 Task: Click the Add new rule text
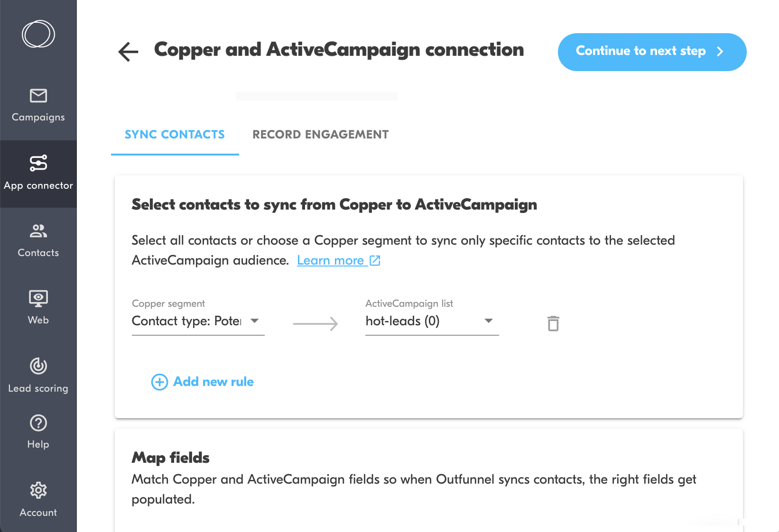[213, 382]
